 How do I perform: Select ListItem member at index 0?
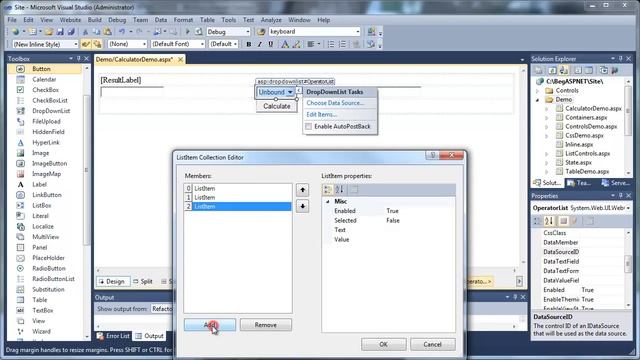tap(238, 189)
